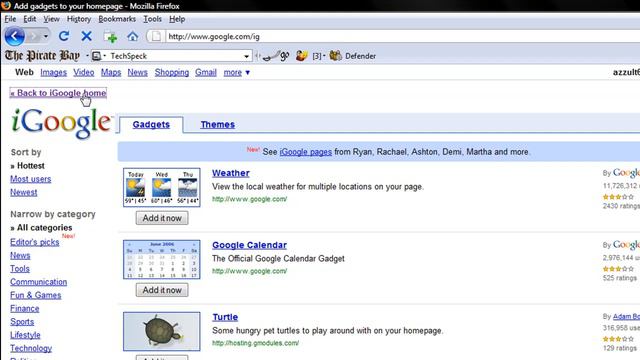Screen dimensions: 640x360
Task: Open the Bookmarks menu
Action: click(x=117, y=19)
